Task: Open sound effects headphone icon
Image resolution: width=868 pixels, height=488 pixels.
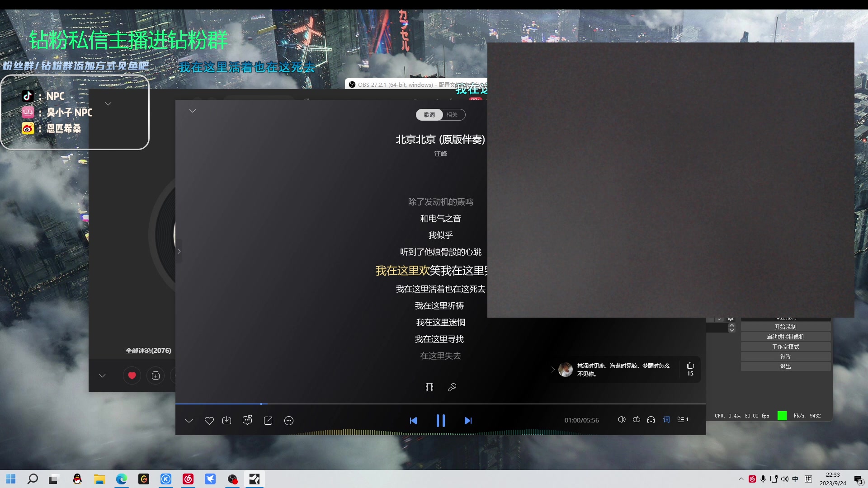Action: (x=651, y=419)
